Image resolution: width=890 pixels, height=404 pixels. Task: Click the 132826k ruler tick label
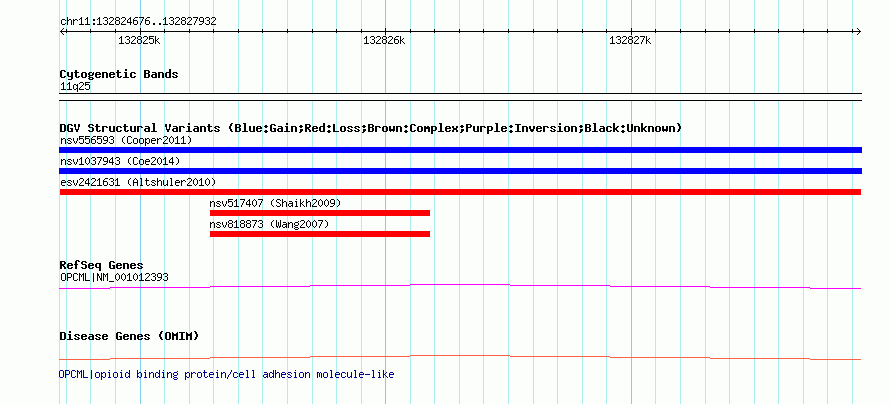pyautogui.click(x=384, y=41)
